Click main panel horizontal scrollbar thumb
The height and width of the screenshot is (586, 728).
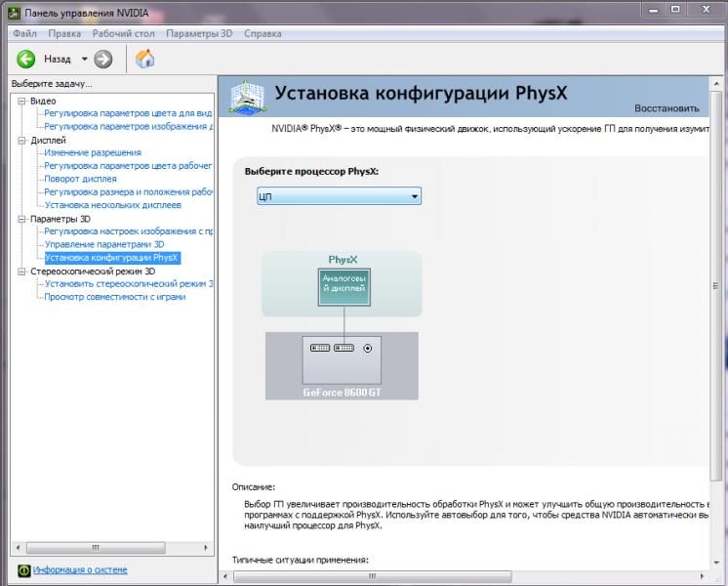point(372,576)
